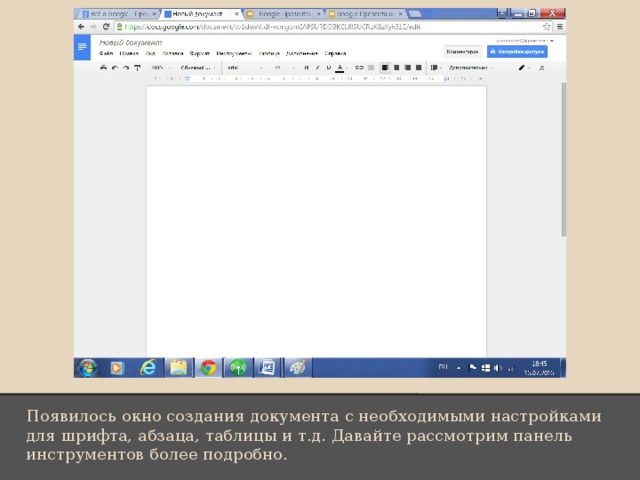Click the left indent marker on ruler
640x480 pixels.
click(187, 78)
